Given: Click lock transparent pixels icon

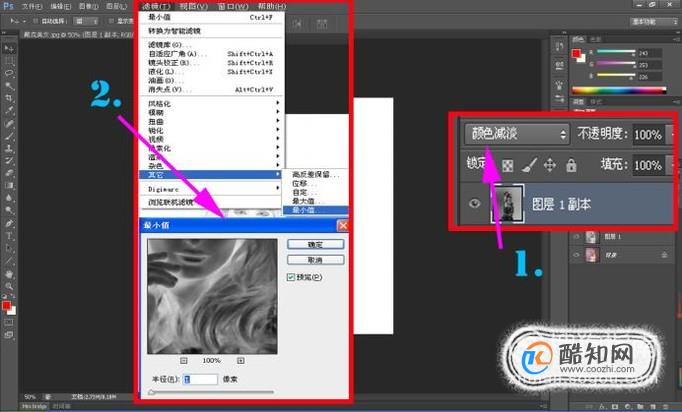Looking at the screenshot, I should point(508,165).
